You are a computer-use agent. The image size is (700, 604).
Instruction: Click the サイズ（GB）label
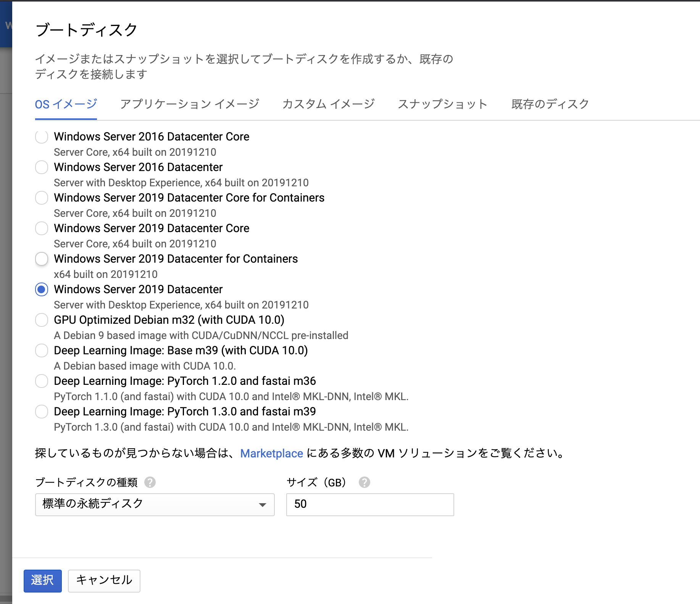point(316,483)
